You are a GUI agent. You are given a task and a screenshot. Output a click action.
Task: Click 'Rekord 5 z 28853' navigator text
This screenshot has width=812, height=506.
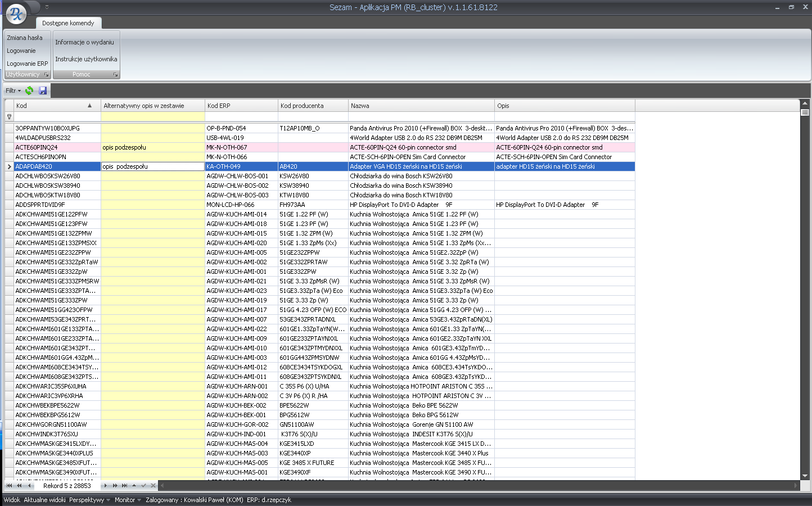pos(67,486)
